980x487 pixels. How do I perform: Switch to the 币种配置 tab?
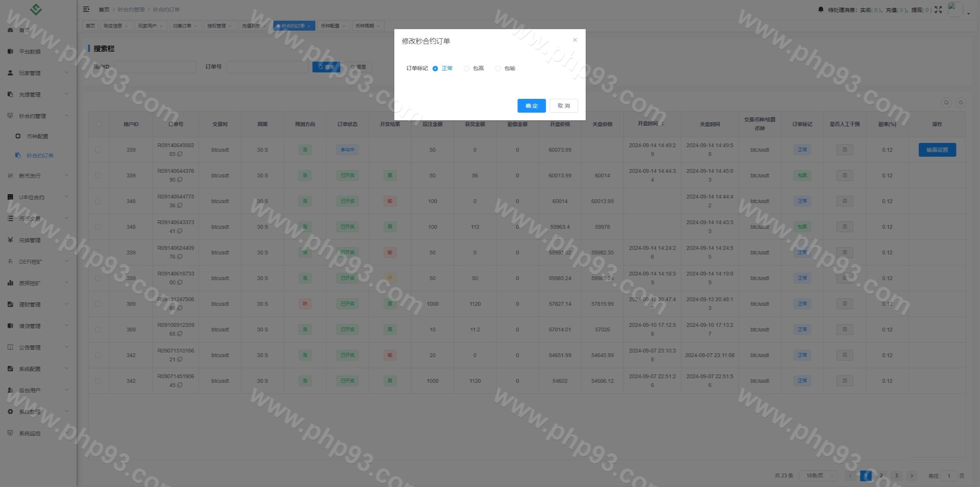tap(330, 26)
